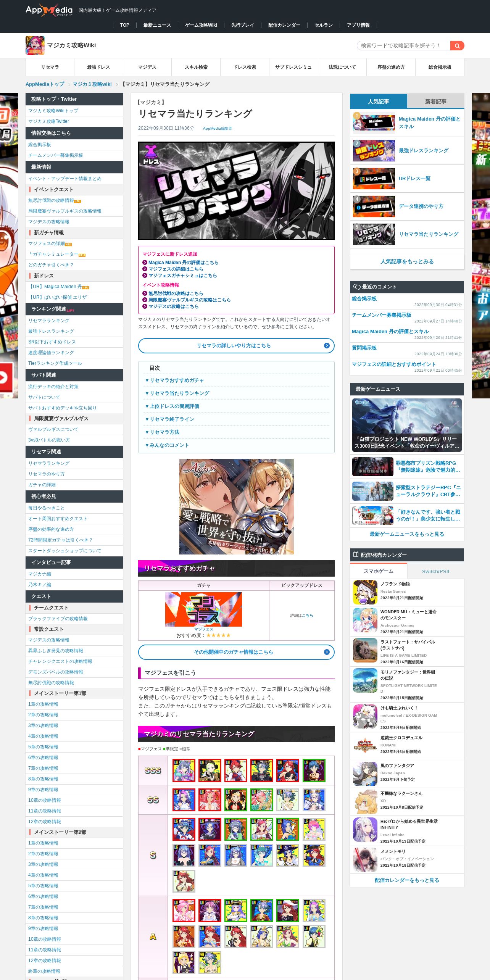Click the マジカミ攻略Wiki game icon

(35, 45)
